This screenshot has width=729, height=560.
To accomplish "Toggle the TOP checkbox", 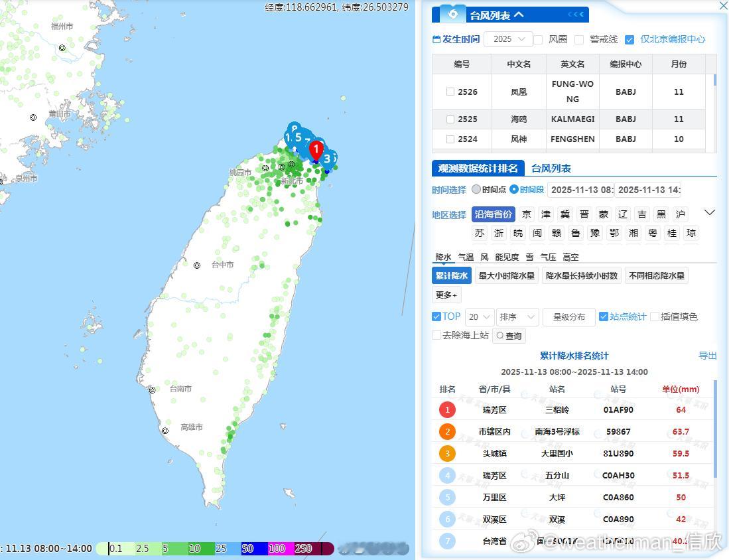I will (436, 316).
